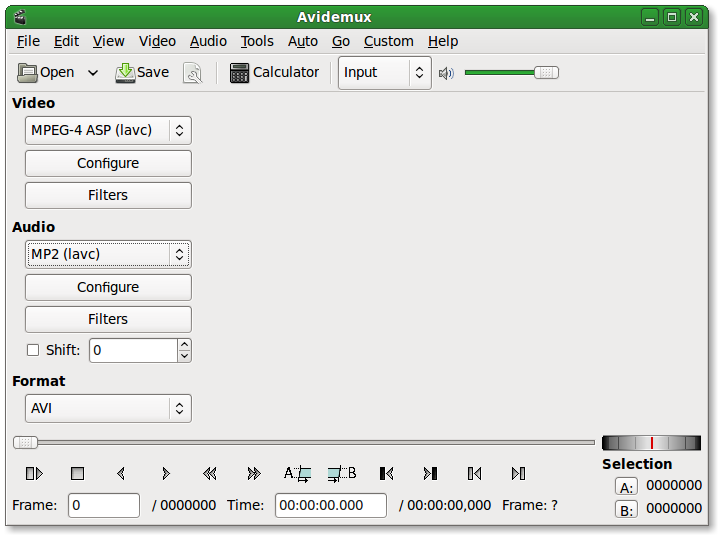Open the Audio menu
The width and height of the screenshot is (718, 535).
[x=208, y=41]
